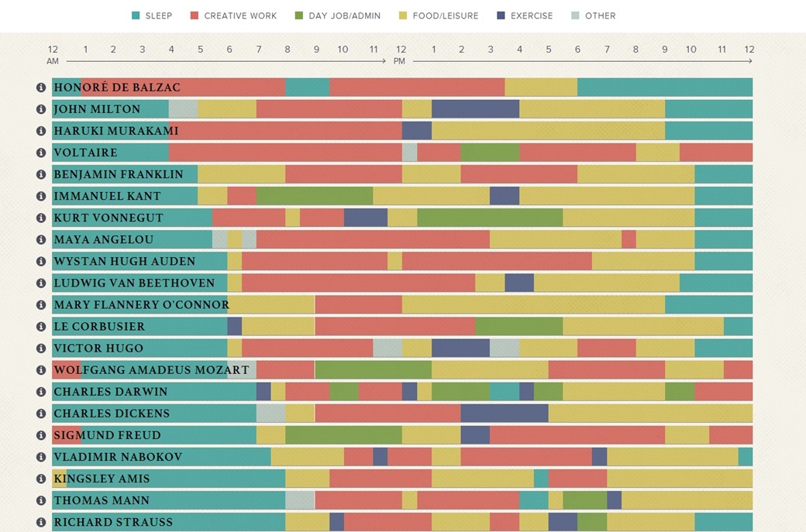Click the Sleep legend color swatch
This screenshot has height=532, width=806.
136,15
